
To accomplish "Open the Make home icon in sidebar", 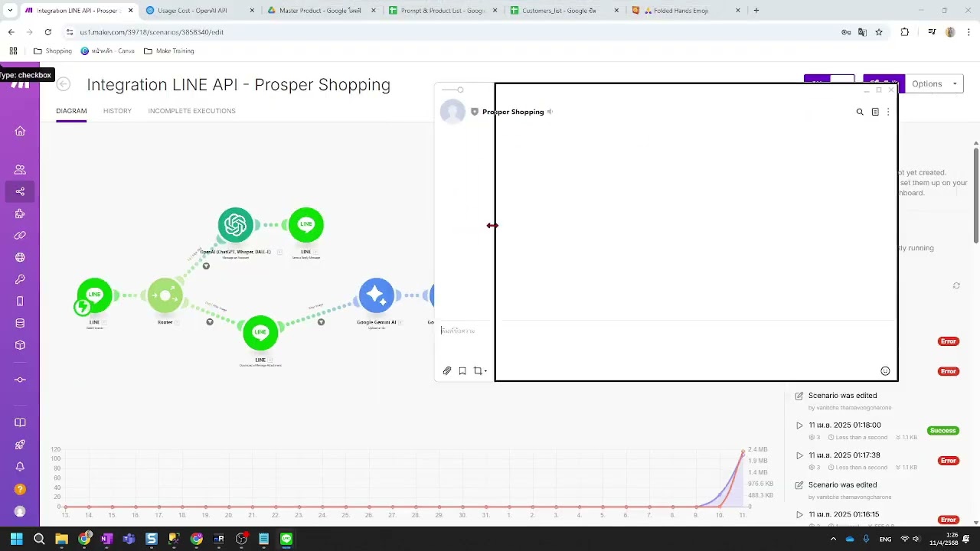I will 20,131.
